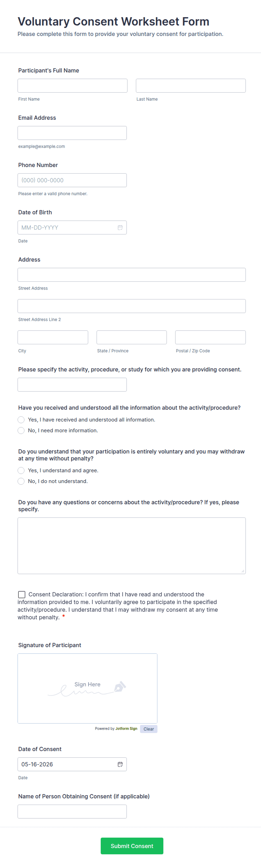
Task: Click the Postal / Zip Code field
Action: (x=210, y=337)
